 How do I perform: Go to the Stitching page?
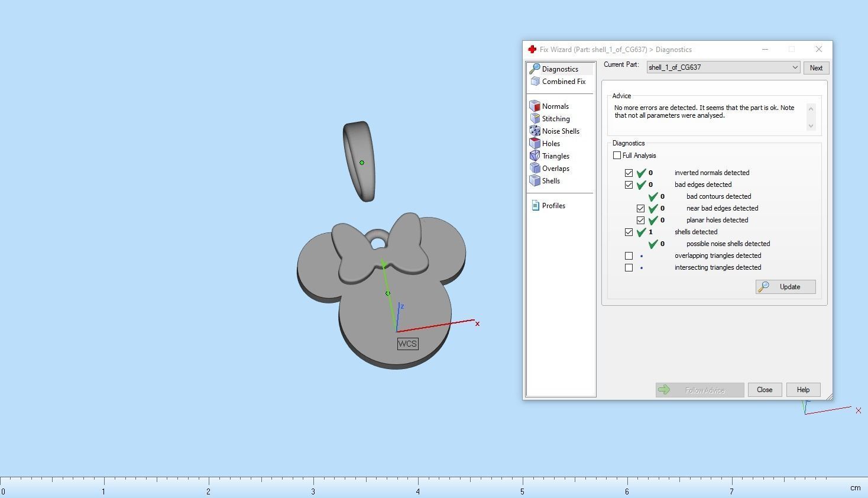[x=556, y=119]
